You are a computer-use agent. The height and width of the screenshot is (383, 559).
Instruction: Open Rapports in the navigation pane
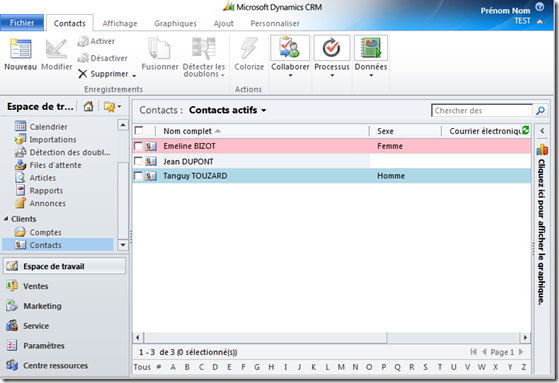click(39, 190)
